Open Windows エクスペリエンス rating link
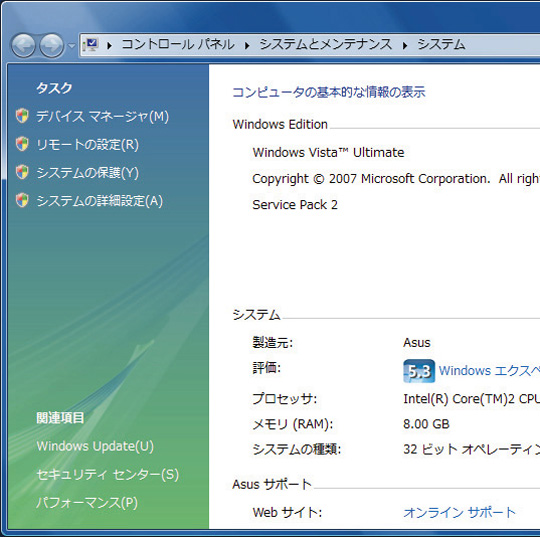This screenshot has height=537, width=540. point(489,371)
